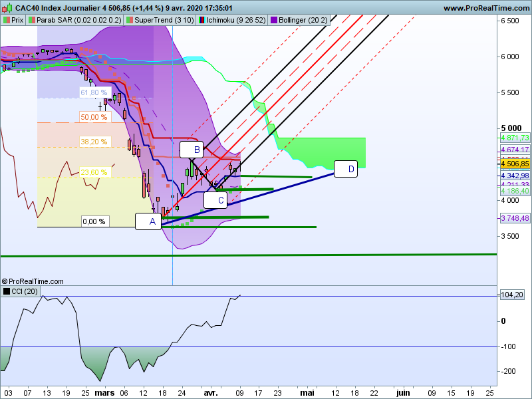Select the CCI (20) panel label

(x=21, y=291)
